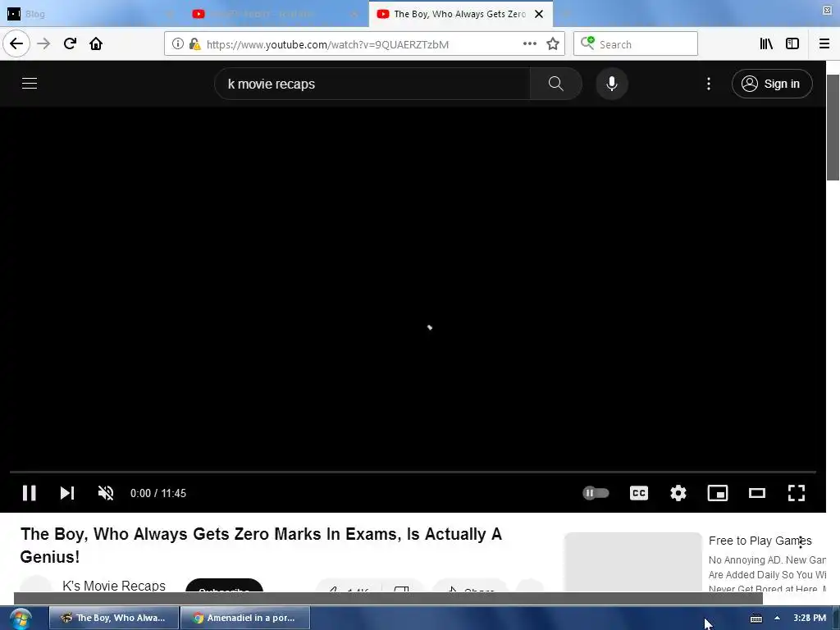Show site information icon in address bar
840x630 pixels.
click(178, 44)
